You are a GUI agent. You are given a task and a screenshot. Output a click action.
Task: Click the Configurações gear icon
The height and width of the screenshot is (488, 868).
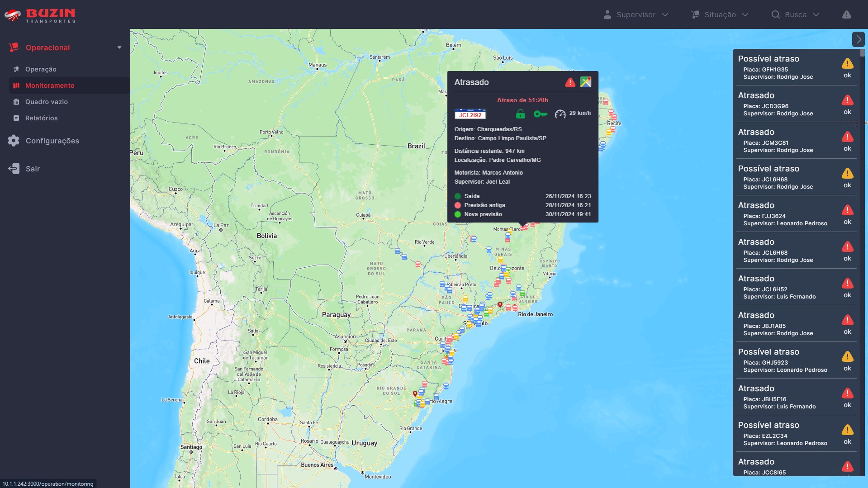14,141
